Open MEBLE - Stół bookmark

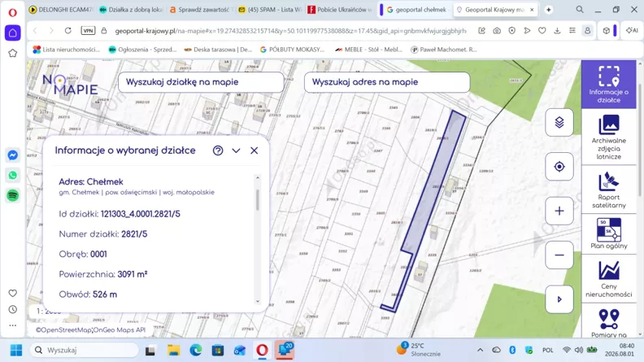click(x=369, y=50)
